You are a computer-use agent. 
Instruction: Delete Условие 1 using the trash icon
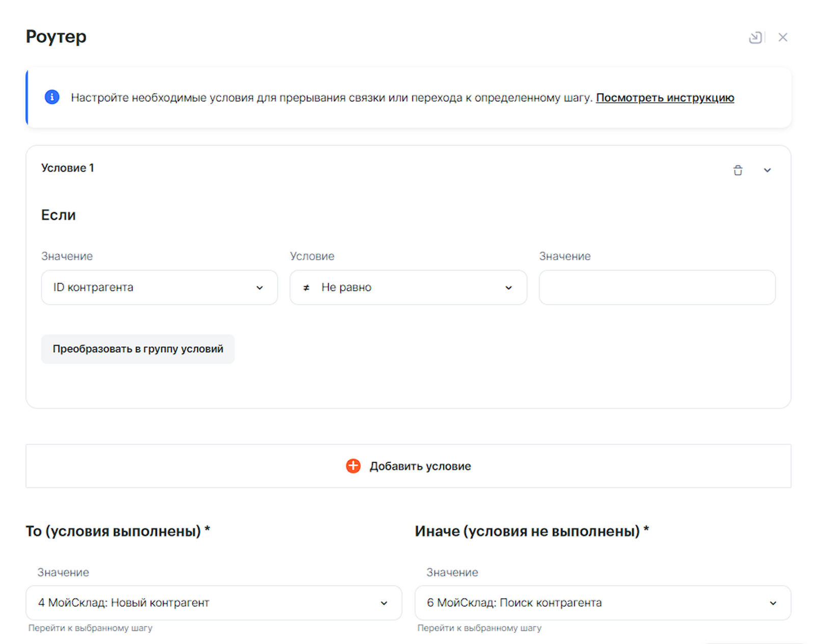(738, 170)
